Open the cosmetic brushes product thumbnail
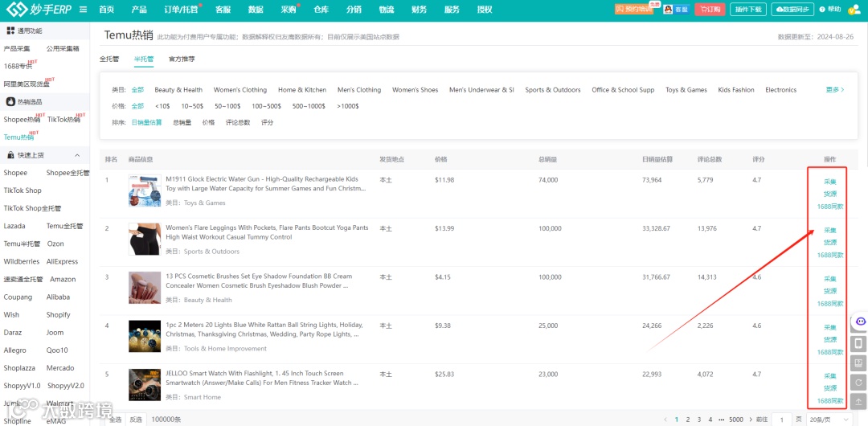This screenshot has height=426, width=868. click(145, 288)
